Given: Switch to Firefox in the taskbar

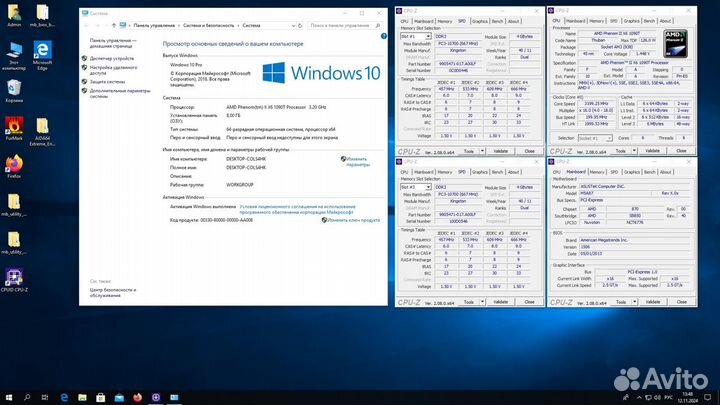Looking at the screenshot, I should click(137, 397).
